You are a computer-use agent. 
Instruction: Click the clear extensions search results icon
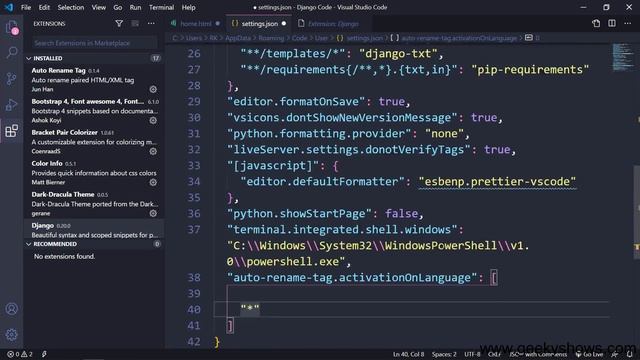coord(135,24)
